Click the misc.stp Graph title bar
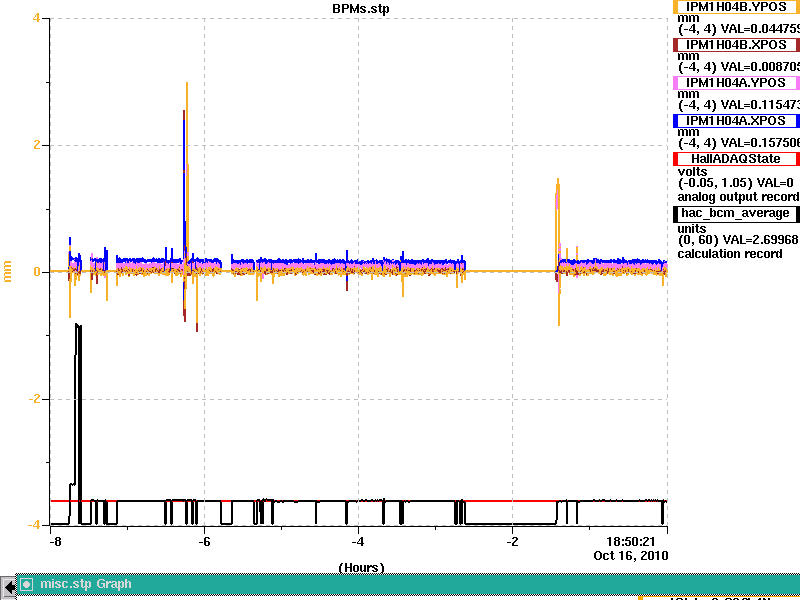The width and height of the screenshot is (800, 600). [x=408, y=584]
